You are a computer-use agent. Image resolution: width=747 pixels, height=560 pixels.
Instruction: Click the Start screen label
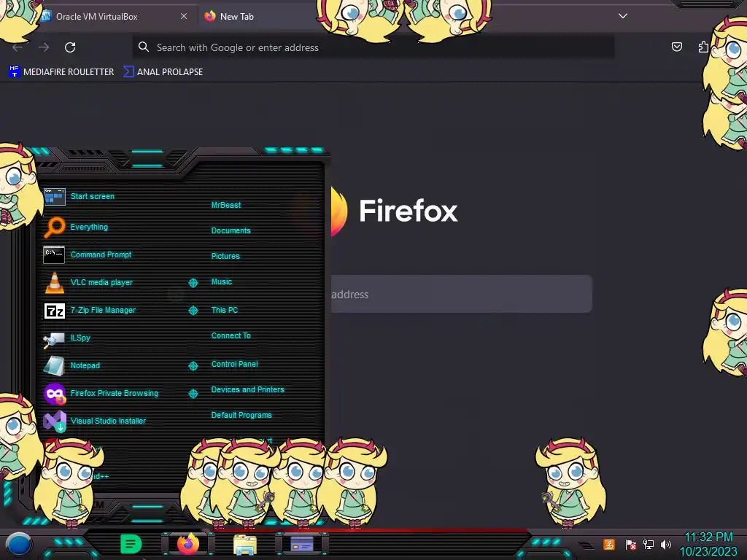(93, 196)
